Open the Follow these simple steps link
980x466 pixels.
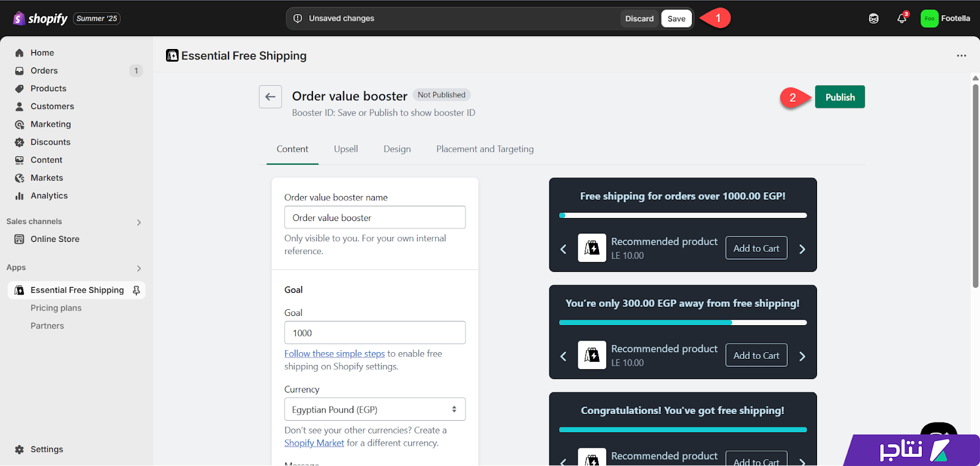(x=334, y=354)
